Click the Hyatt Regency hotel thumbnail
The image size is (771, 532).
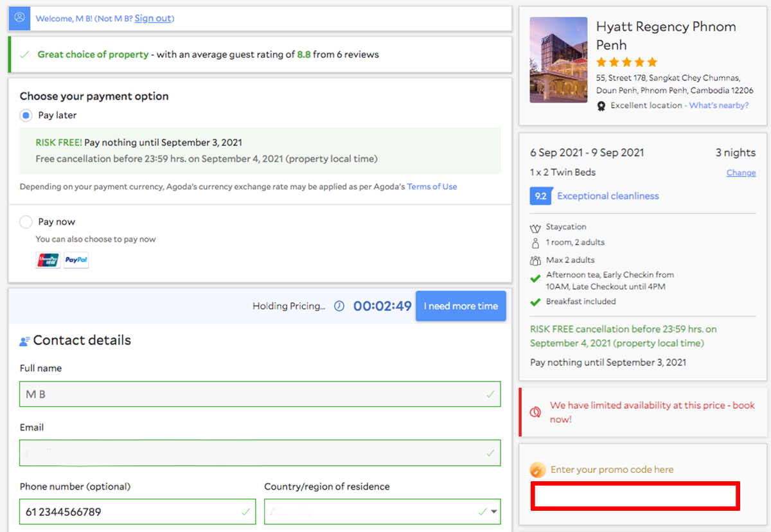pos(558,60)
